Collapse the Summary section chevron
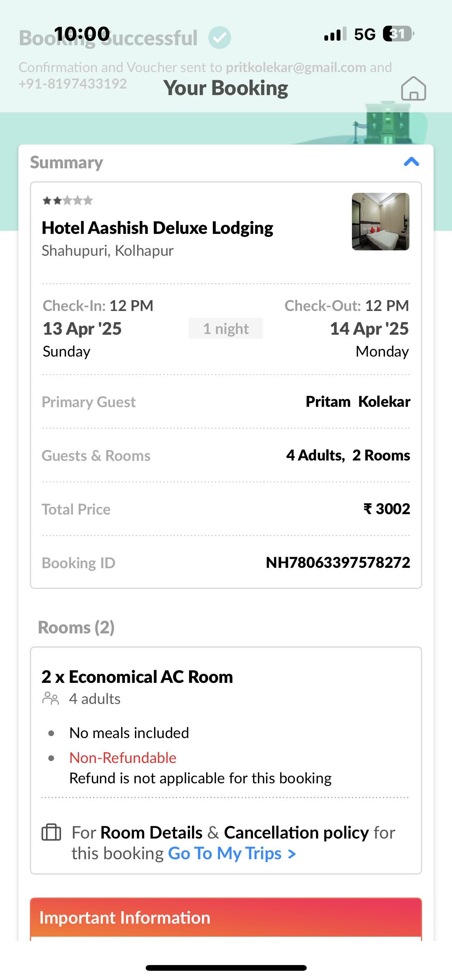Viewport: 452px width, 980px height. [411, 162]
